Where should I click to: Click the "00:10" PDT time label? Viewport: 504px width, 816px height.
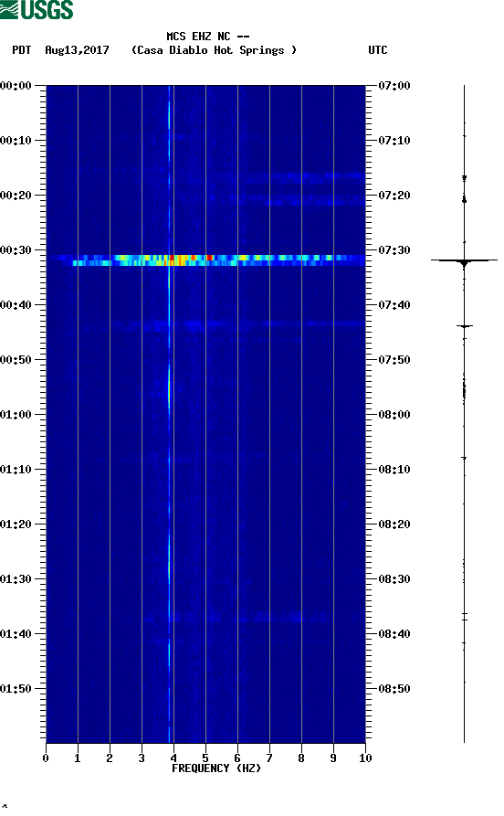16,141
